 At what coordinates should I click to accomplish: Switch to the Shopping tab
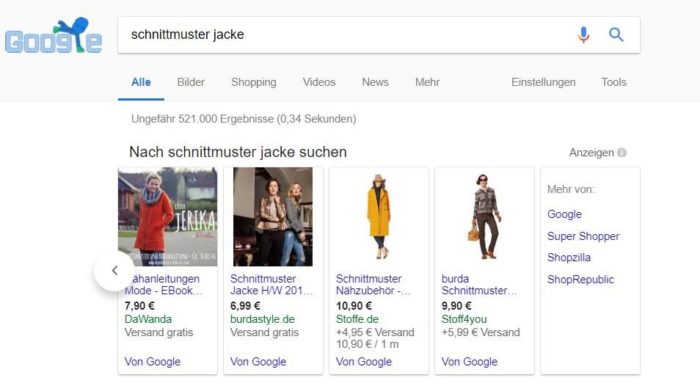click(254, 82)
